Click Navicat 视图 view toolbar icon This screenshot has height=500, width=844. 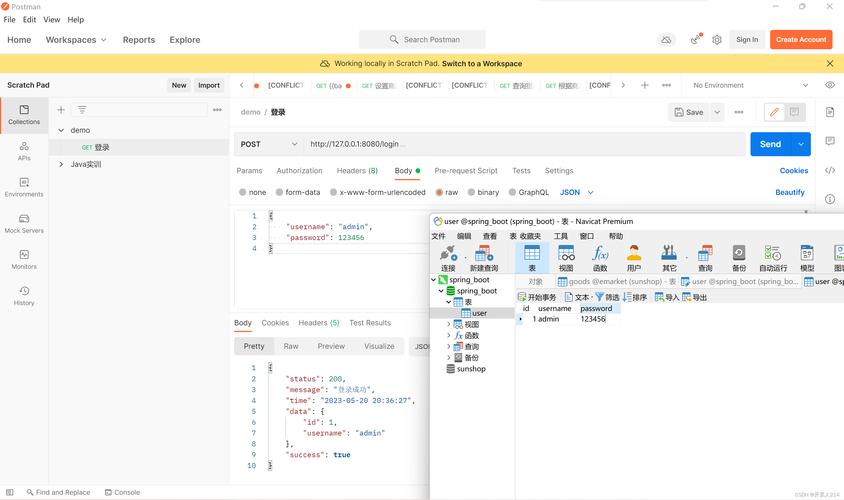(x=566, y=258)
